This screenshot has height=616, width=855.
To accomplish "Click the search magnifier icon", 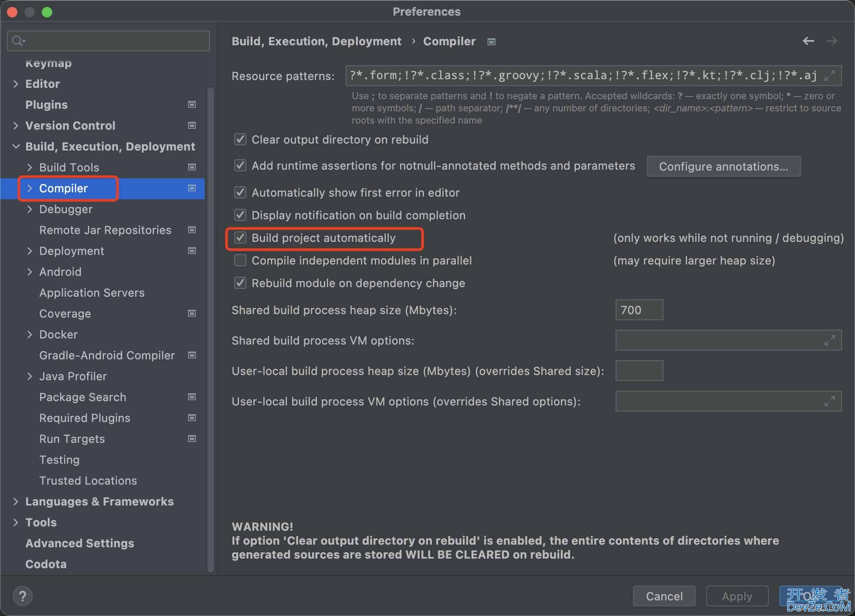I will (x=18, y=41).
